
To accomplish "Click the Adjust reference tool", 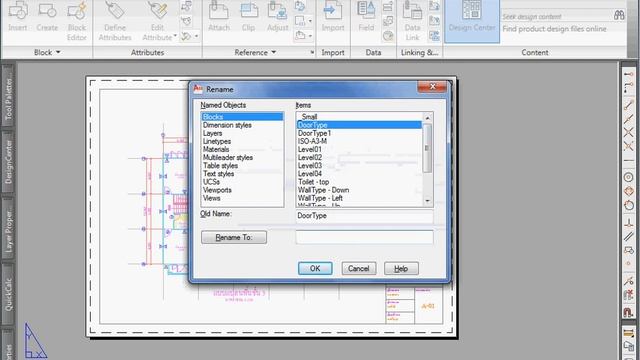I will pos(278,16).
